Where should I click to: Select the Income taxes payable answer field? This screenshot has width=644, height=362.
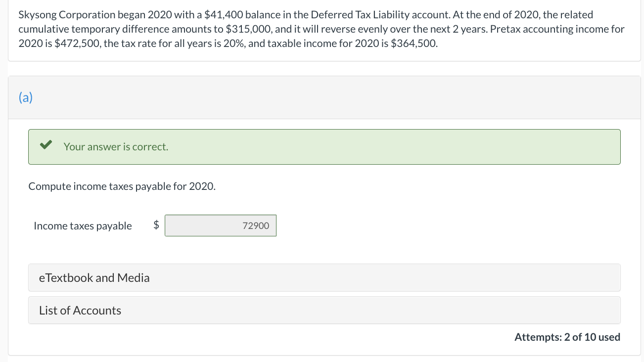pyautogui.click(x=221, y=226)
